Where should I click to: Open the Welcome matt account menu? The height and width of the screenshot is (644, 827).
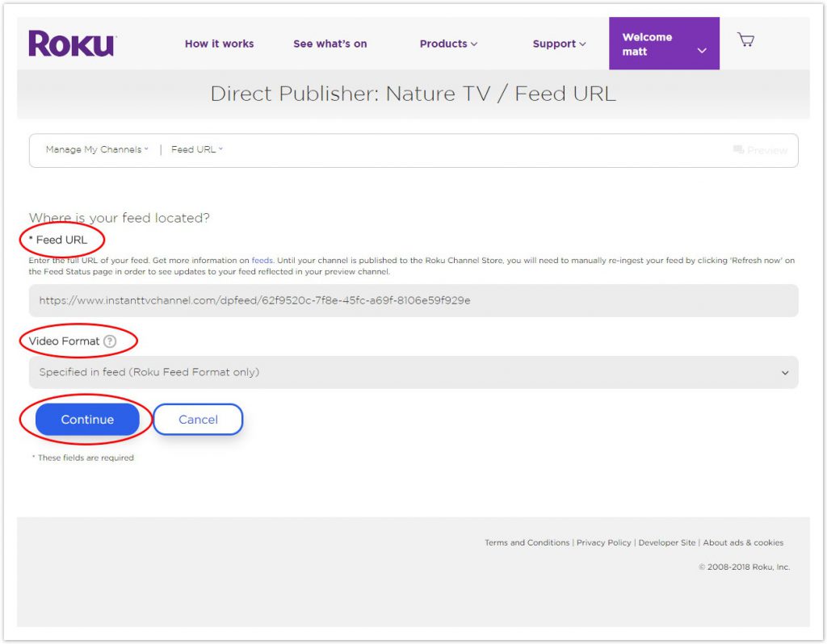664,44
